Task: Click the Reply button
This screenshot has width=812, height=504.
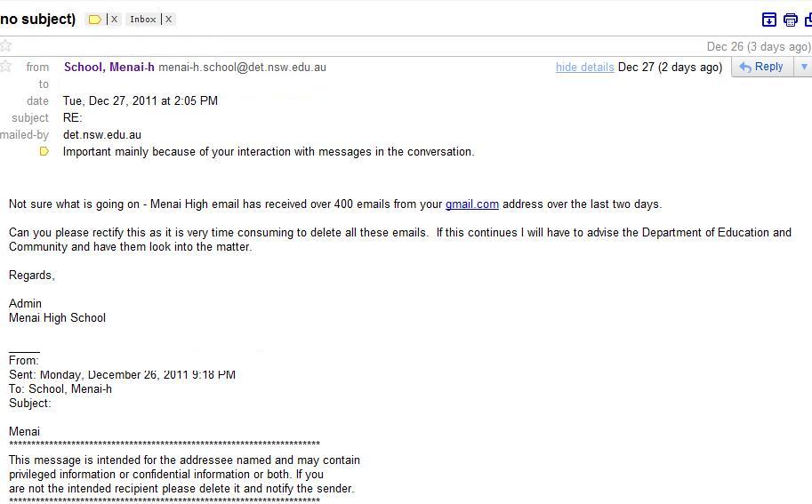Action: coord(761,67)
